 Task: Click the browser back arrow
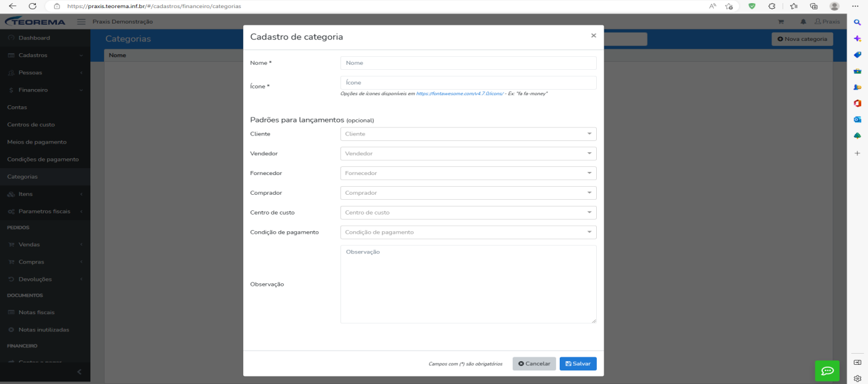[x=12, y=6]
